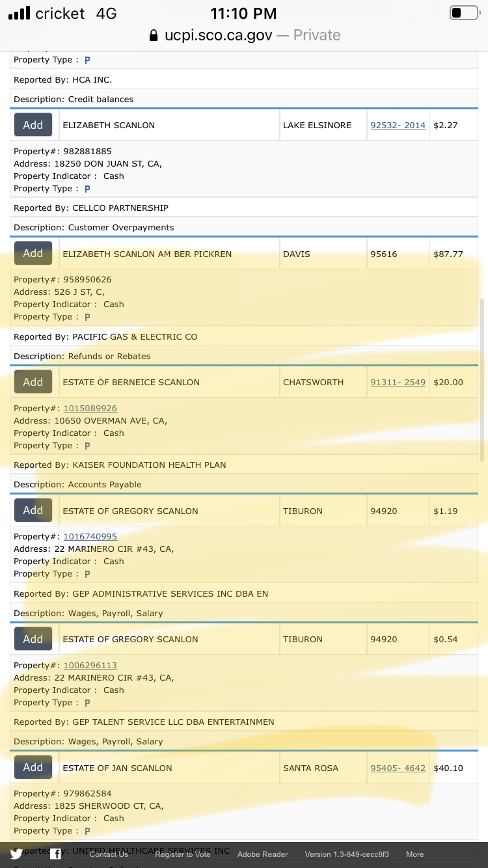Tap the battery icon in status bar

[x=464, y=13]
